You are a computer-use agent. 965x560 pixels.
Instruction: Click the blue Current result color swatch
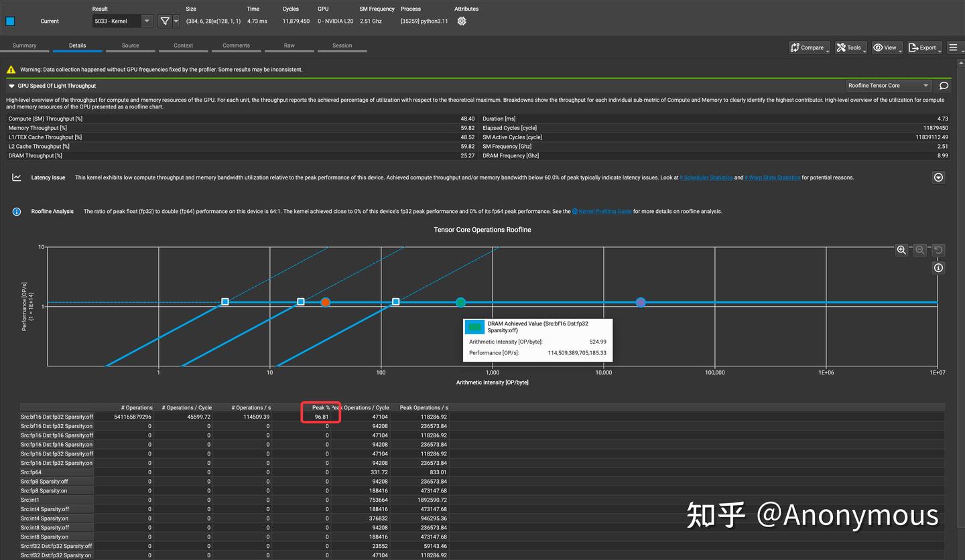[9, 21]
